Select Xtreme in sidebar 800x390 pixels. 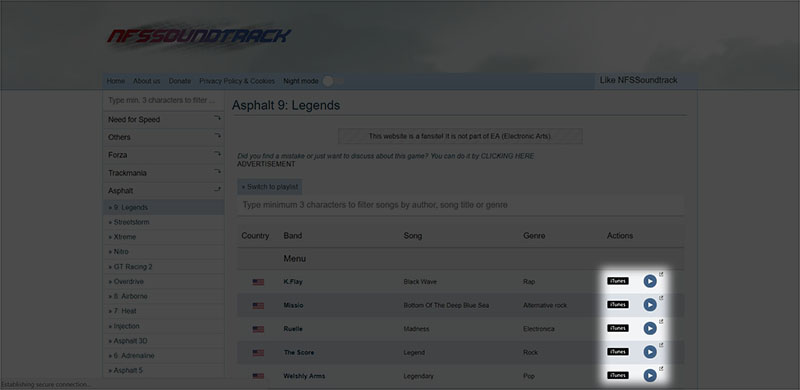click(x=163, y=237)
